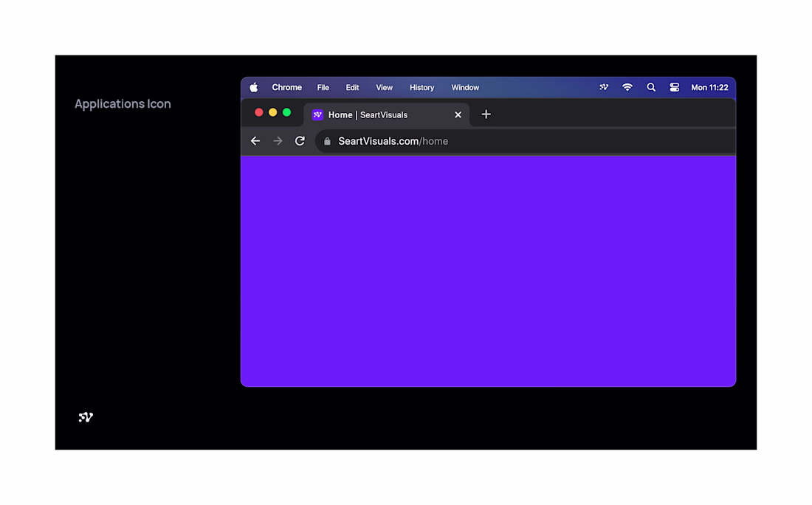Click the Mon 11:22 clock
The height and width of the screenshot is (505, 812).
pyautogui.click(x=709, y=88)
